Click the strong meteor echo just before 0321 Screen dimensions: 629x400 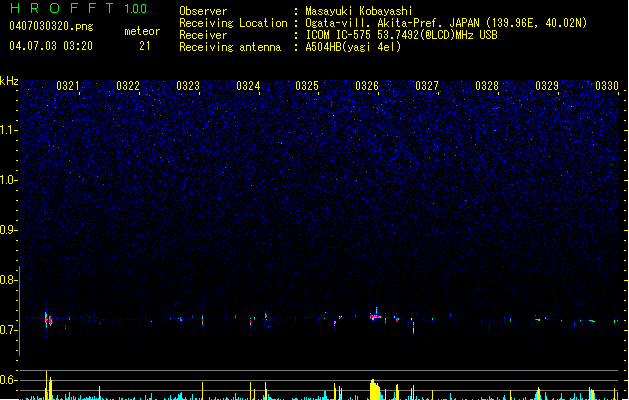(x=48, y=320)
